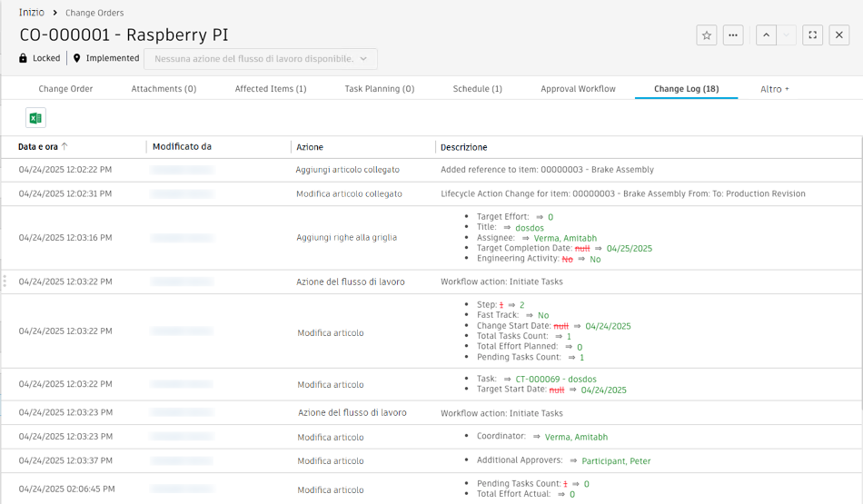Open the Affected Items (1) tab

271,89
